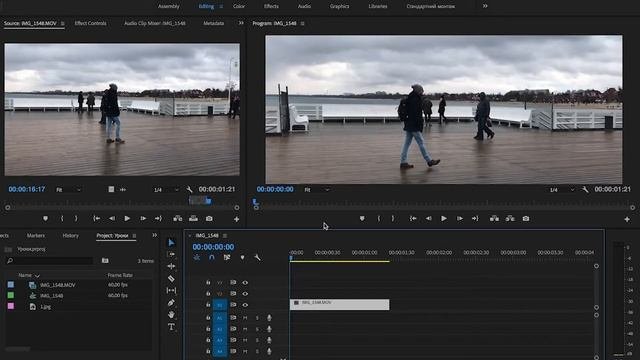Expand the workspace overflow chevrons at the top
640x360 pixels.
pos(485,6)
